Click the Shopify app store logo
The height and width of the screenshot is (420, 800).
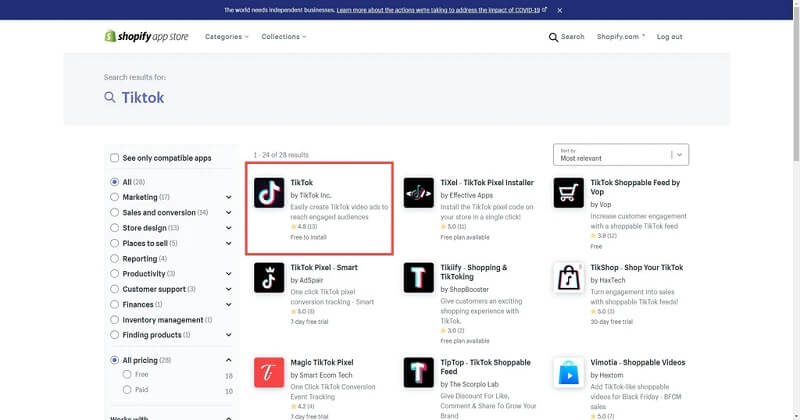[147, 36]
